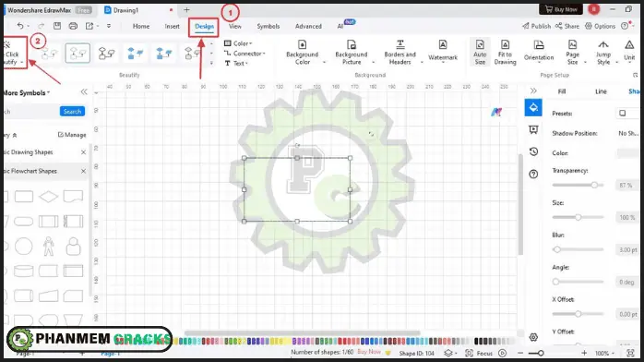Expand the More Symbols dropdown
This screenshot has width=644, height=362.
click(26, 93)
